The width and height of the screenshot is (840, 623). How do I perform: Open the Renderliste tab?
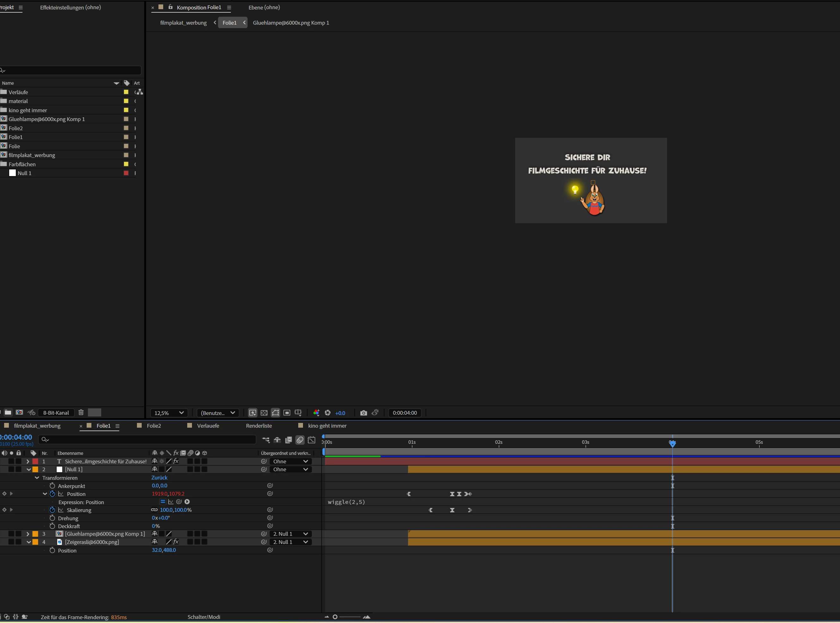point(259,426)
